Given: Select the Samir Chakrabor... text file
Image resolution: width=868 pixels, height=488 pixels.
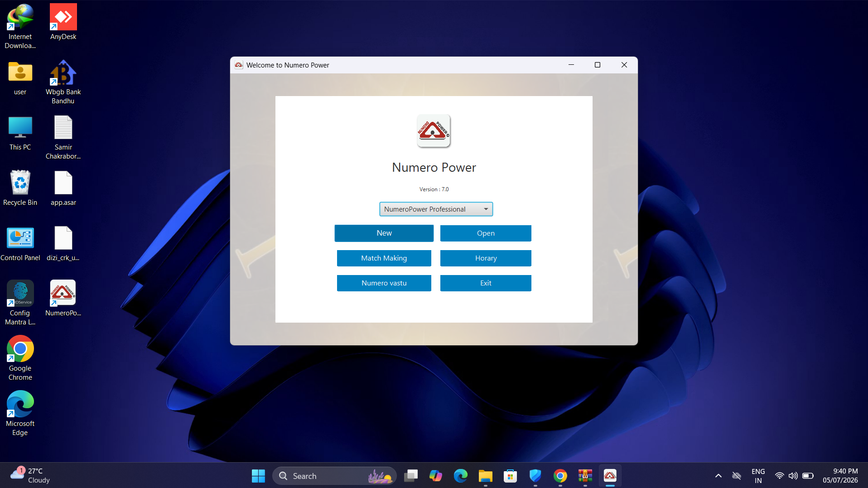Looking at the screenshot, I should tap(63, 138).
